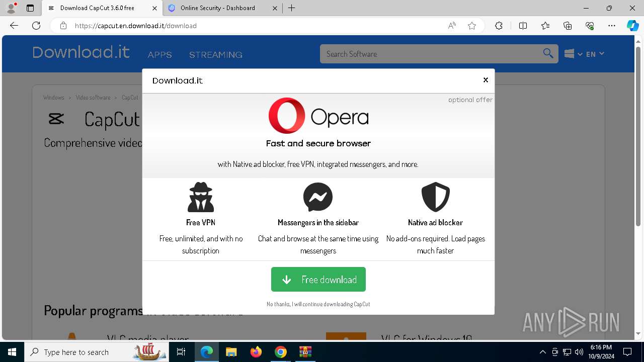Image resolution: width=644 pixels, height=362 pixels.
Task: Click 'Fast and secure browser' text
Action: 318,143
